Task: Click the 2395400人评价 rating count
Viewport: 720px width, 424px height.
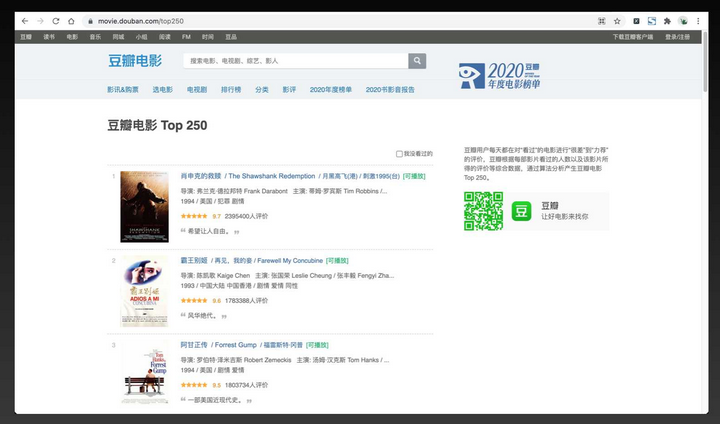Action: [247, 216]
